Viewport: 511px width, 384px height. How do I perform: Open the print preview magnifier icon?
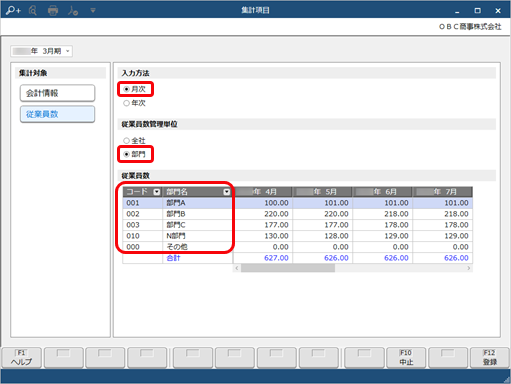pos(33,11)
